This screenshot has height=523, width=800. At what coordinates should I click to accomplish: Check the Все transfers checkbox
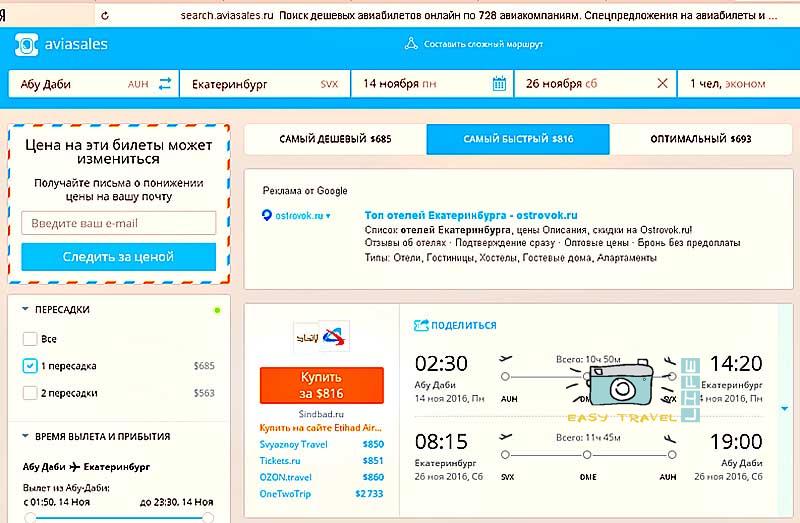[30, 339]
